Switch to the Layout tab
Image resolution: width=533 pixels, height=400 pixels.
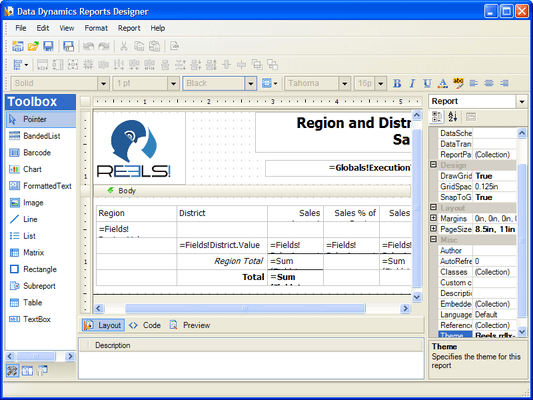coord(103,325)
